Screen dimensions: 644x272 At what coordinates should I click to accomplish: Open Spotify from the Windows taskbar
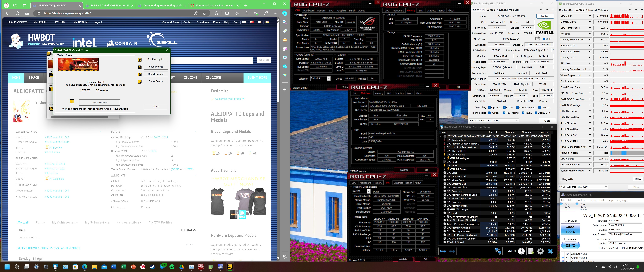pos(172,267)
